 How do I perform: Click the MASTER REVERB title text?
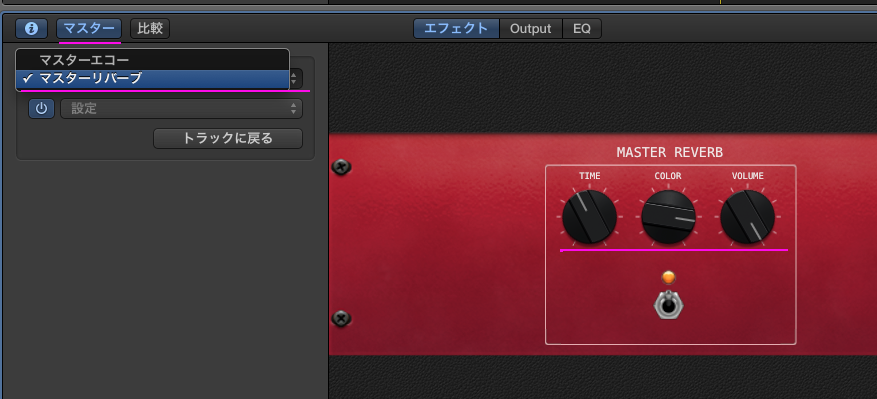tap(669, 152)
